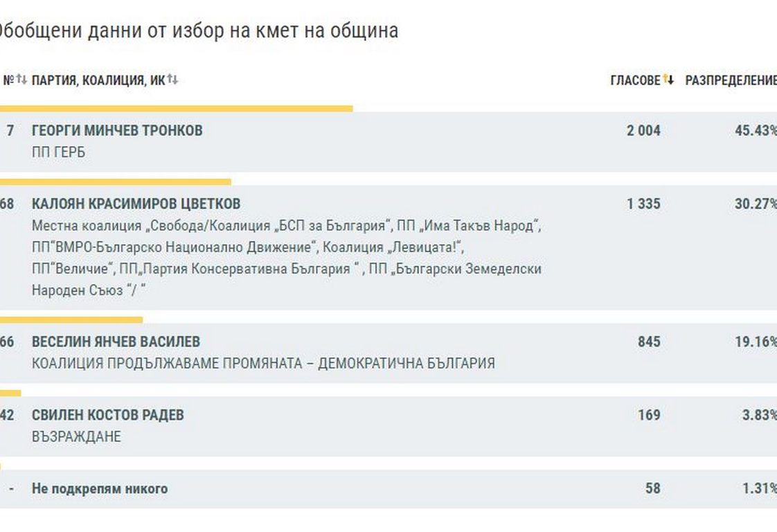Click the yellow bar above Тронков's row
Viewport: 777px width, 532px height.
pyautogui.click(x=176, y=109)
